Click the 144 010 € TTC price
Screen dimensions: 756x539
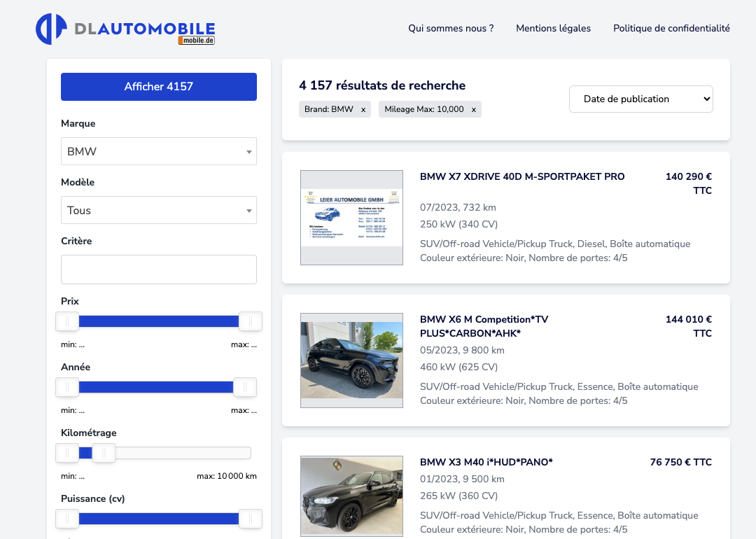tap(689, 326)
